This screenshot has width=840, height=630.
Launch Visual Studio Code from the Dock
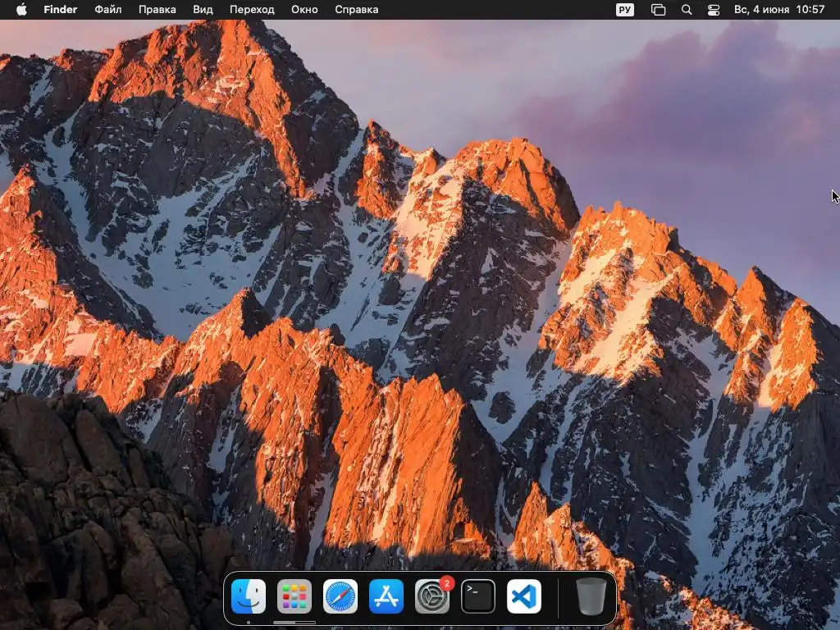524,596
